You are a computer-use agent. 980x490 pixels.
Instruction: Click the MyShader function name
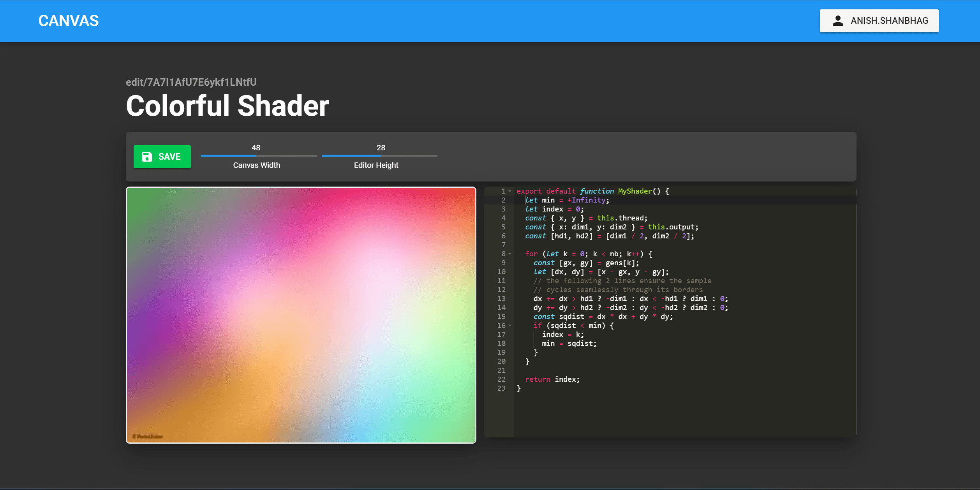coord(635,191)
